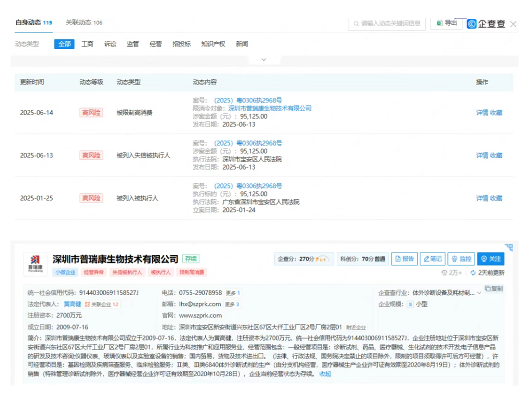Copy the company info with 复制
This screenshot has height=401, width=532.
tap(493, 289)
